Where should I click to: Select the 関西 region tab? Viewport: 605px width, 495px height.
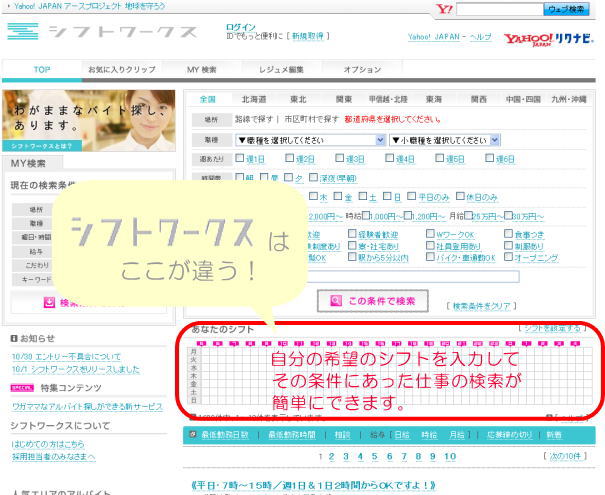pyautogui.click(x=478, y=100)
